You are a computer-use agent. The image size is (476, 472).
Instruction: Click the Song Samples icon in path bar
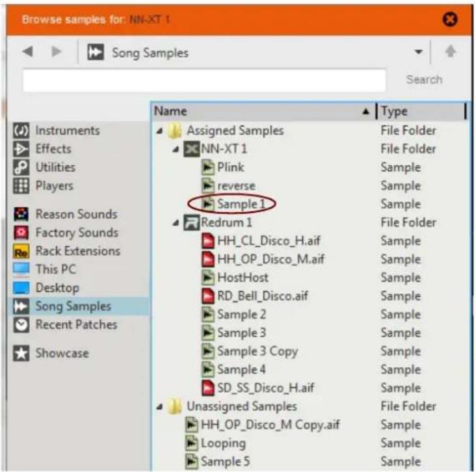coord(96,52)
